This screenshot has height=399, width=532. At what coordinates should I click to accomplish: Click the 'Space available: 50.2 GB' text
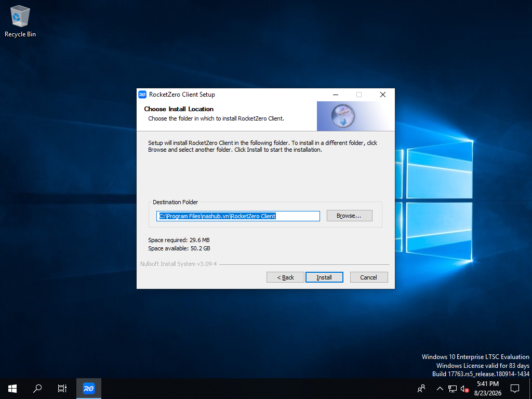point(179,248)
